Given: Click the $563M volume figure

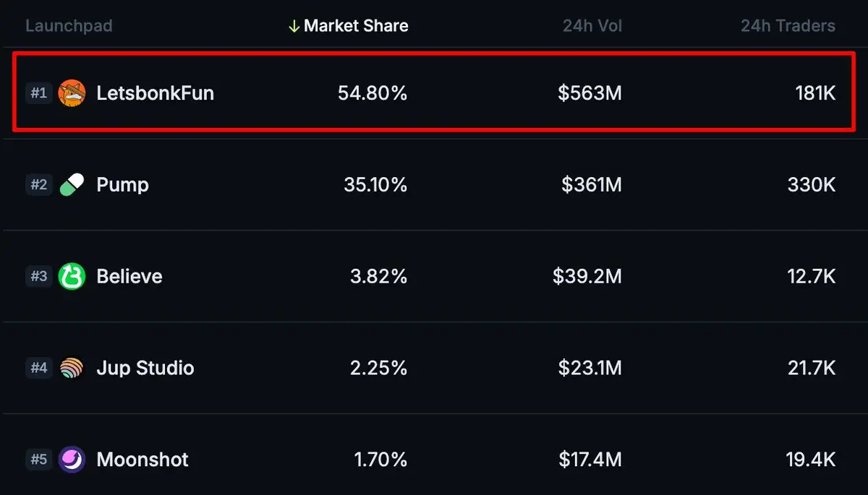Looking at the screenshot, I should (590, 92).
